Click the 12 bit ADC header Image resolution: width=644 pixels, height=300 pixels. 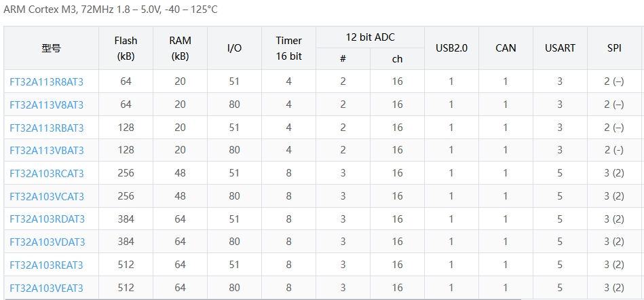point(370,37)
